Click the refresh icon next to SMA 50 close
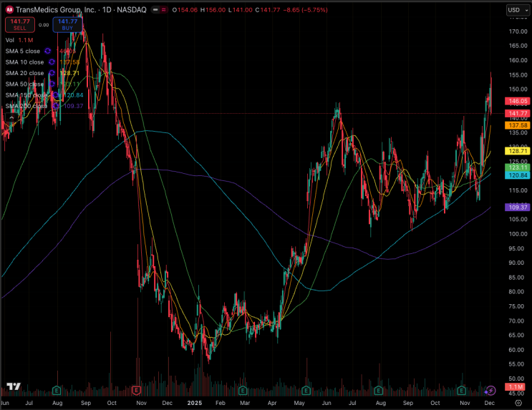The height and width of the screenshot is (410, 532). coord(52,84)
